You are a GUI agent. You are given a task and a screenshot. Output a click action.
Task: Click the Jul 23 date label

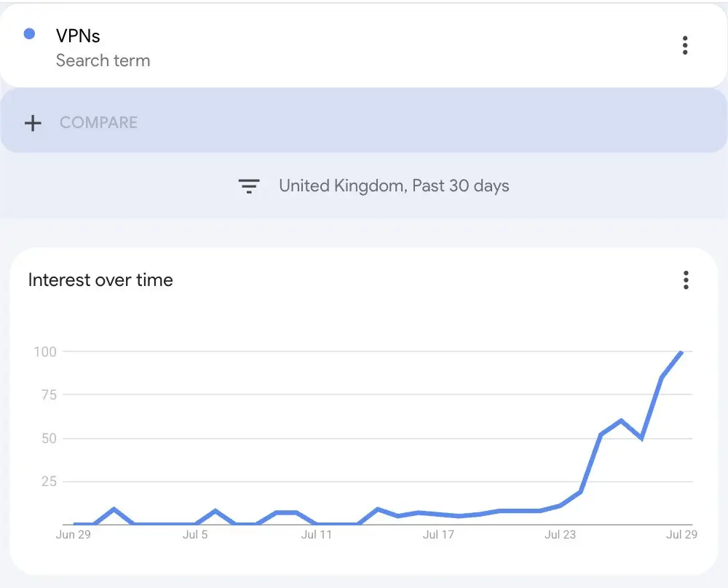coord(560,535)
